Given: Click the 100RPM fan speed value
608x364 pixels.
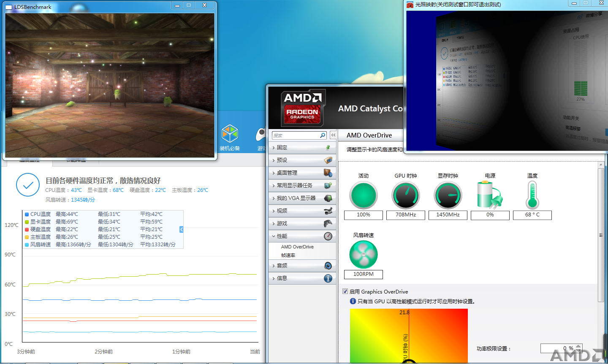Looking at the screenshot, I should tap(364, 274).
